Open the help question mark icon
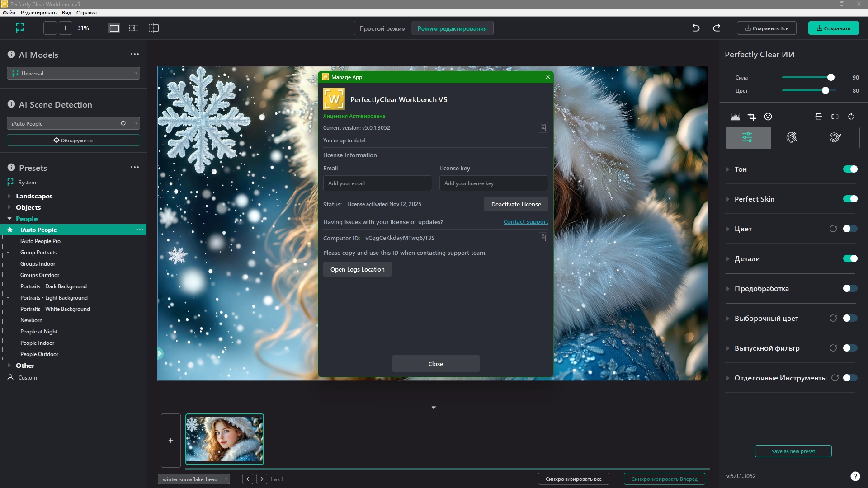This screenshot has height=488, width=868. click(x=855, y=476)
